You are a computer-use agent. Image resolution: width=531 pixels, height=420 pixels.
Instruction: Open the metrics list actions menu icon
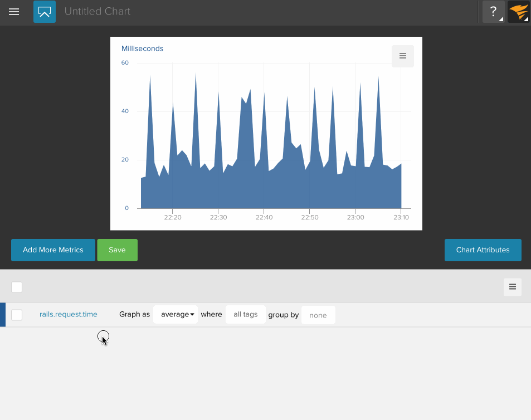(x=512, y=287)
